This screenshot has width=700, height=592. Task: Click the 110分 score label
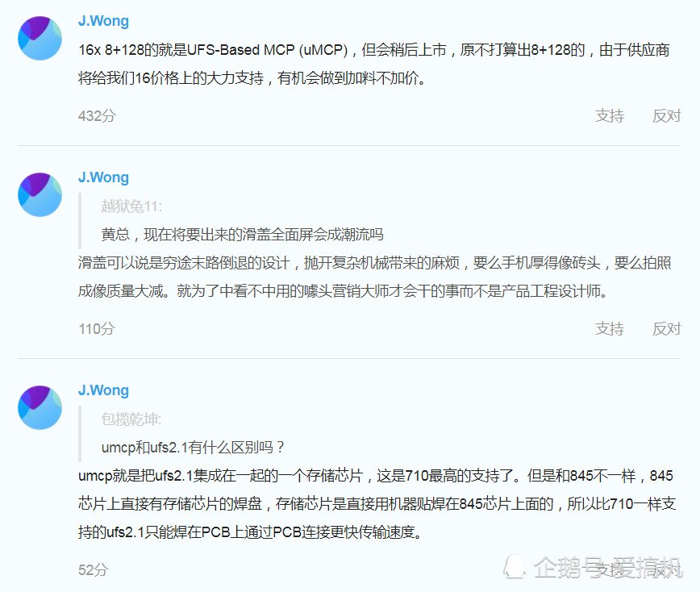pos(97,329)
